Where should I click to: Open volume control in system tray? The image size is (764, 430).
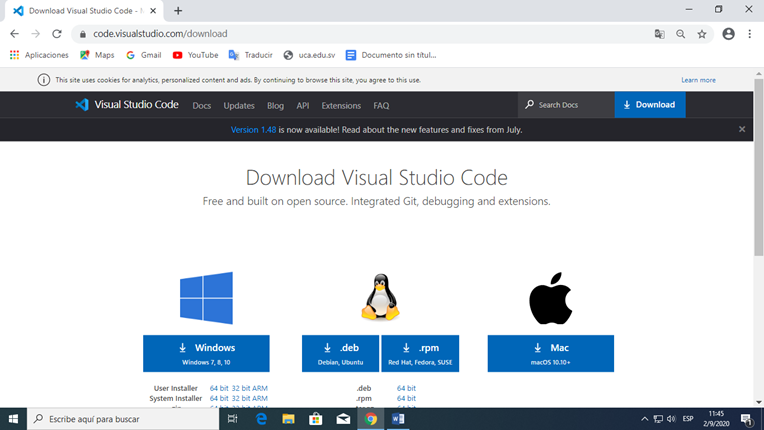(x=671, y=419)
